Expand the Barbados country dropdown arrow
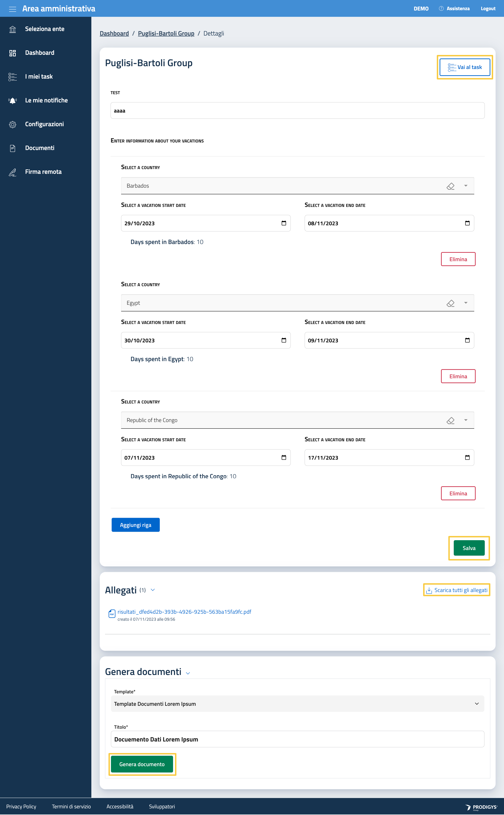This screenshot has width=504, height=815. coord(466,186)
